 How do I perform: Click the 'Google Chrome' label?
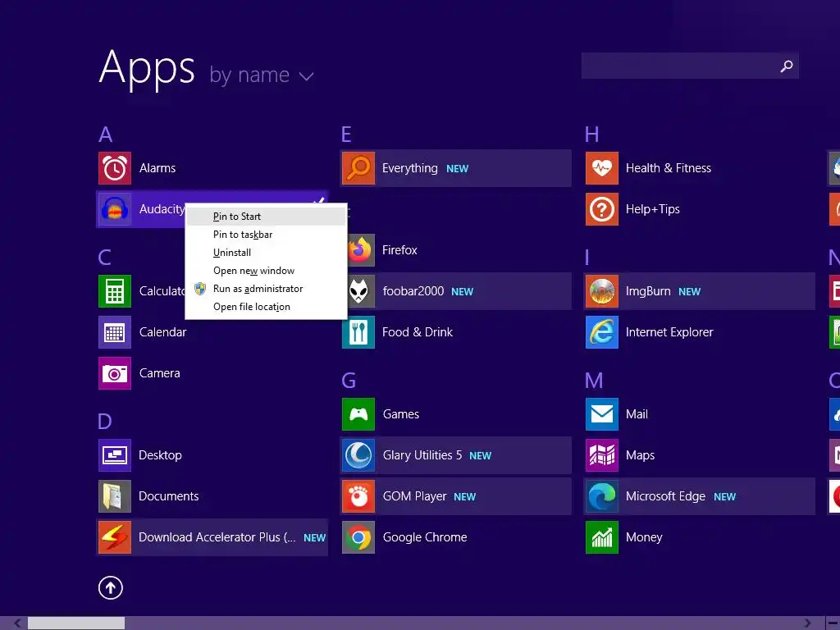[425, 537]
